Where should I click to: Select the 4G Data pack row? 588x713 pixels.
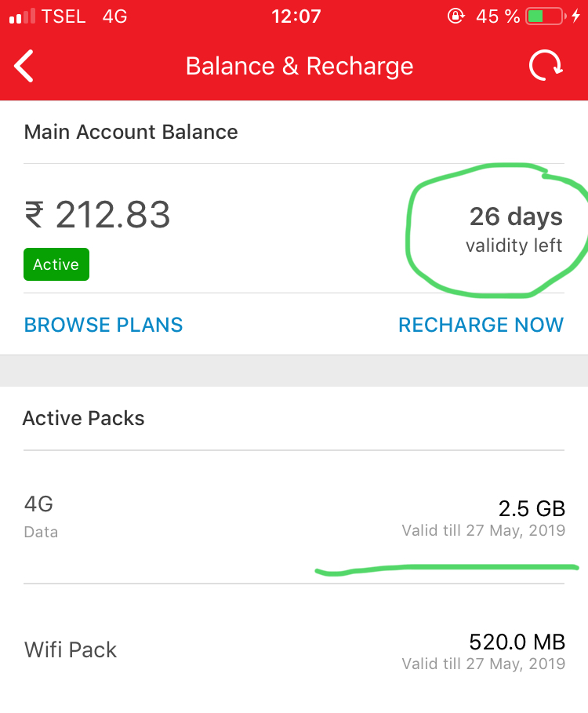(293, 517)
